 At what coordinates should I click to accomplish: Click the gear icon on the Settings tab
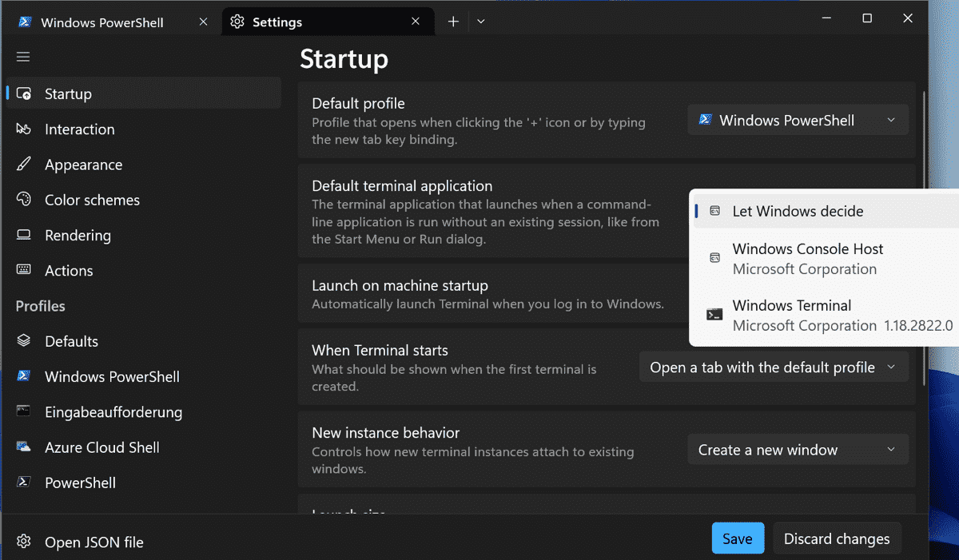pyautogui.click(x=237, y=22)
